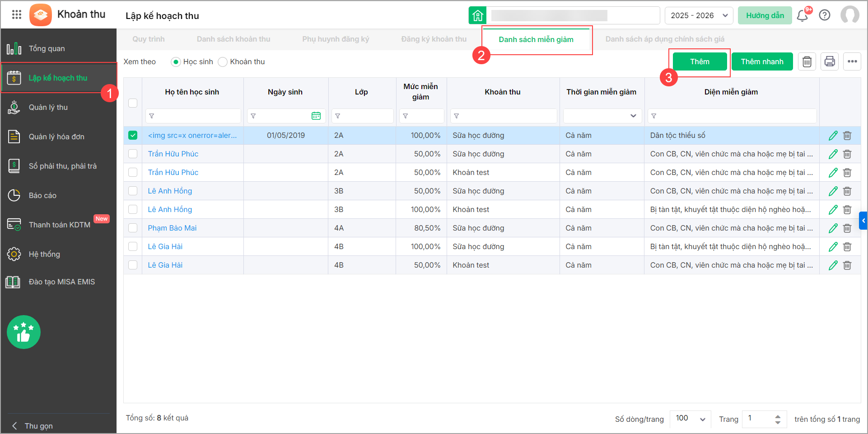Delete Lê Anh Hồng's 100,00% Khoản test row
The width and height of the screenshot is (868, 434).
coord(847,210)
